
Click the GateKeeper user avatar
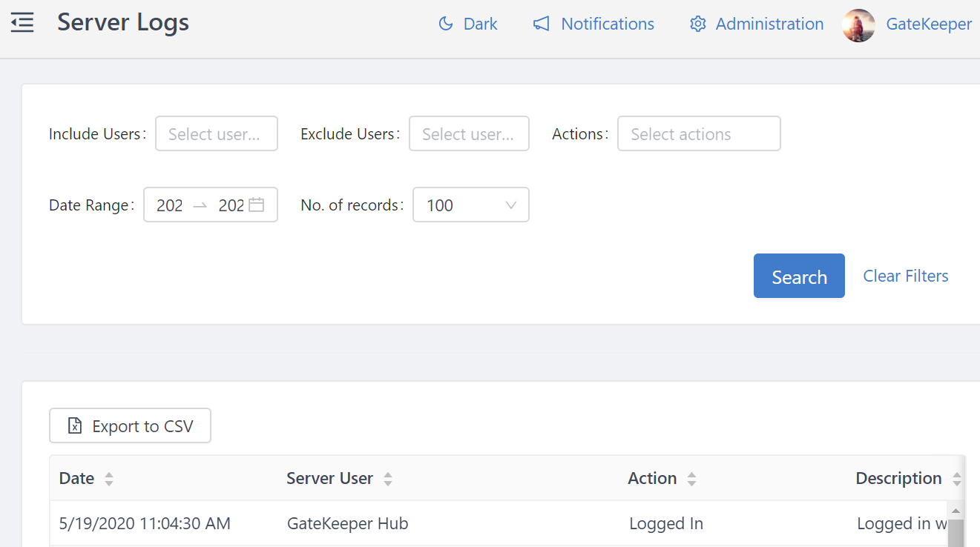click(x=858, y=25)
